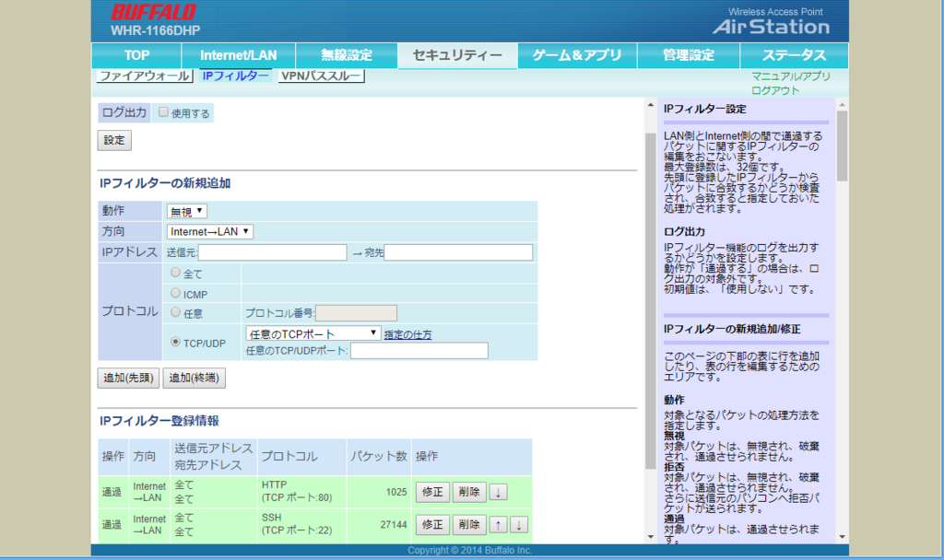944x560 pixels.
Task: Click the main pane scroll-down arrow
Action: point(650,537)
